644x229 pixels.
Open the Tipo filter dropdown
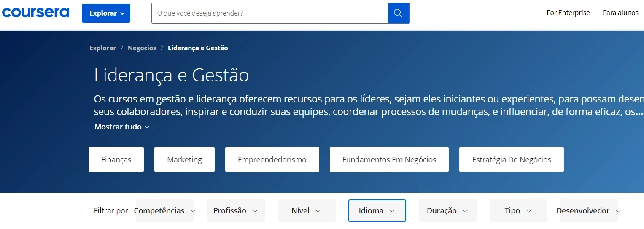pos(518,211)
